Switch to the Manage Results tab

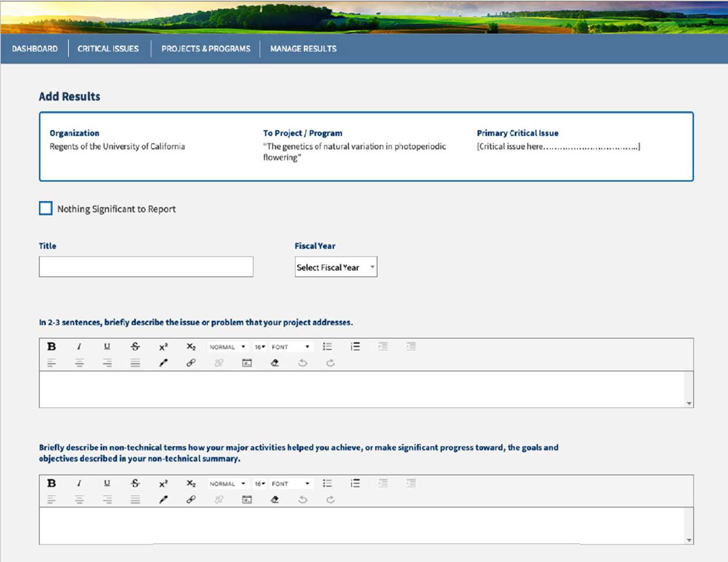(x=303, y=49)
